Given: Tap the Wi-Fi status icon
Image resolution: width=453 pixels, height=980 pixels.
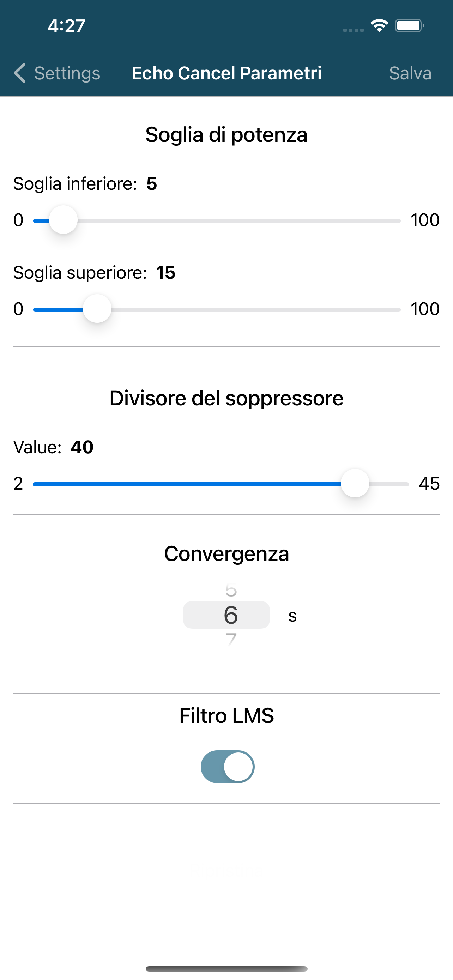Looking at the screenshot, I should pyautogui.click(x=379, y=26).
